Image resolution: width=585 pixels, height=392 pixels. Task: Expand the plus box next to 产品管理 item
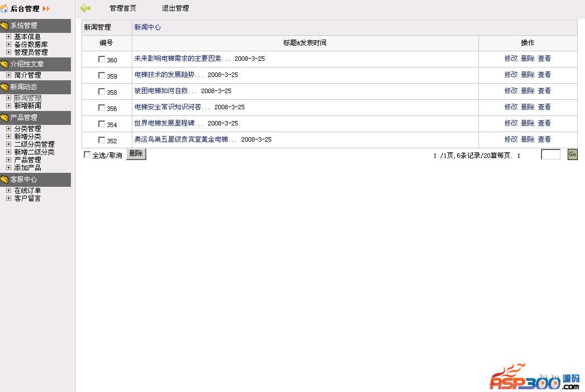pos(8,160)
